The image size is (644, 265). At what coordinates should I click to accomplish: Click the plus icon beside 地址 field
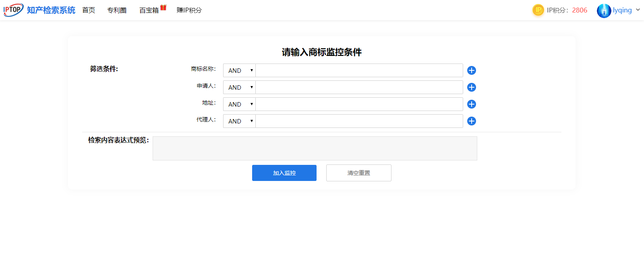[x=471, y=104]
